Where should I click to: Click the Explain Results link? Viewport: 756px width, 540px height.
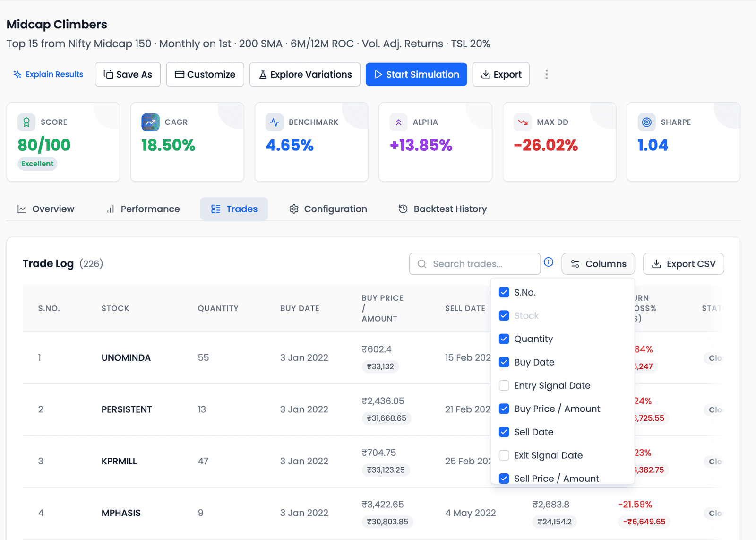48,74
